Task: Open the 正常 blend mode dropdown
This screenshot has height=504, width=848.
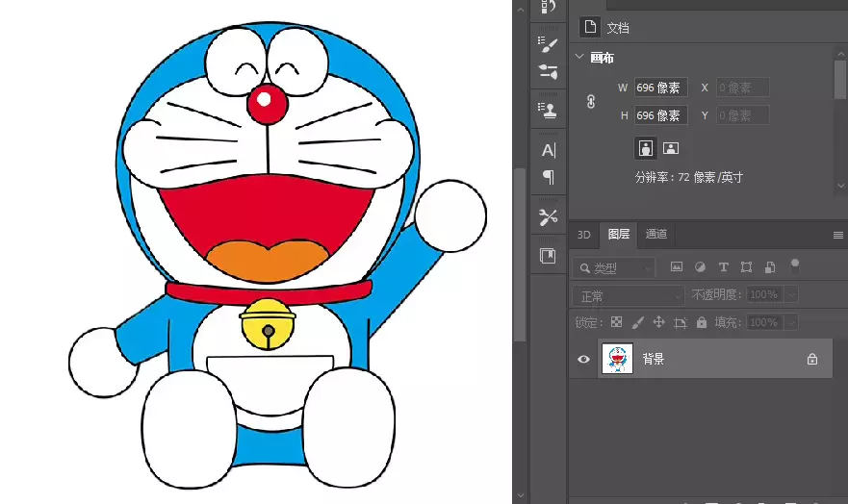Action: pyautogui.click(x=629, y=296)
